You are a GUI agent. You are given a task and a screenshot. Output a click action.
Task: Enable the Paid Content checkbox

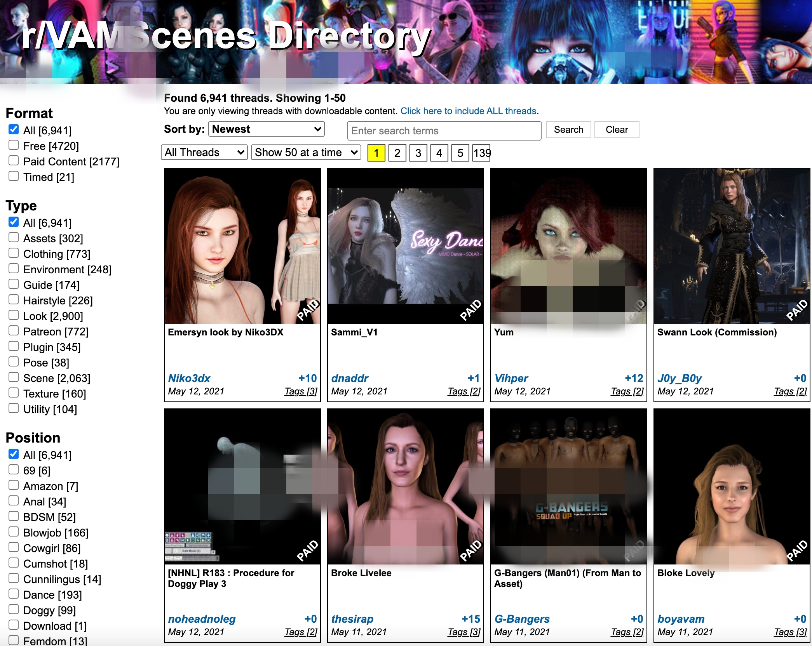pos(14,161)
